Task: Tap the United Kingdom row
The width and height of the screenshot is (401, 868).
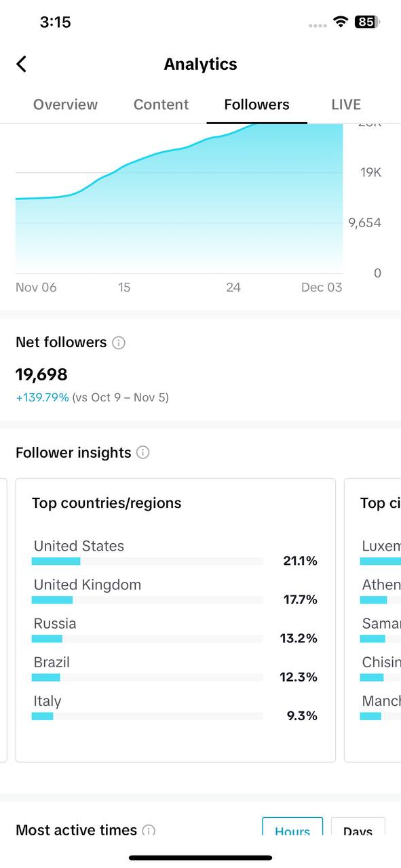Action: [175, 591]
